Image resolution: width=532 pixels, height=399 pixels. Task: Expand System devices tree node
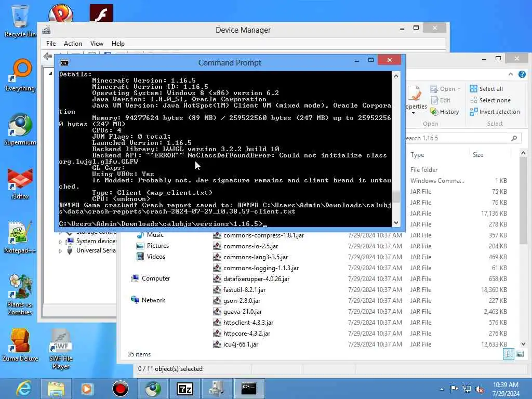click(x=60, y=242)
